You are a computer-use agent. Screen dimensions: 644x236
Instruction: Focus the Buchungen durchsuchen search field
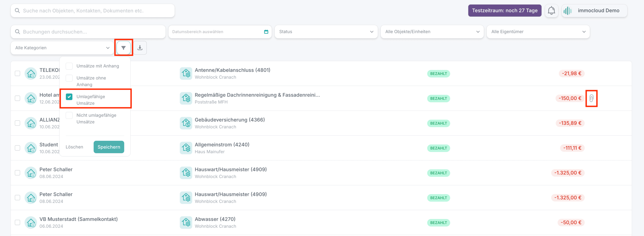coord(88,32)
